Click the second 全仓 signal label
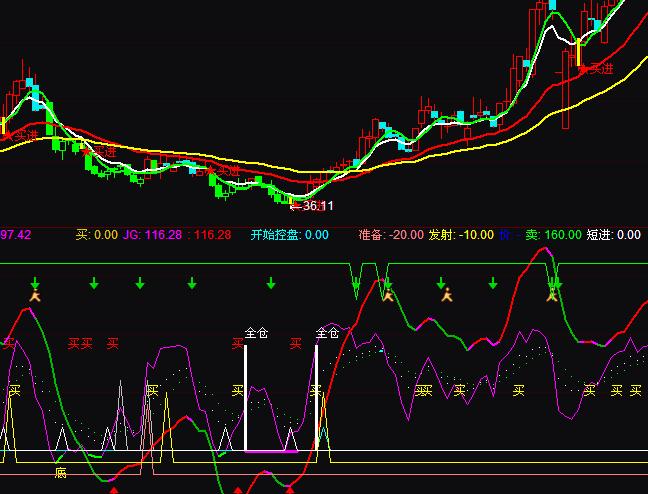648x494 pixels. tap(327, 333)
